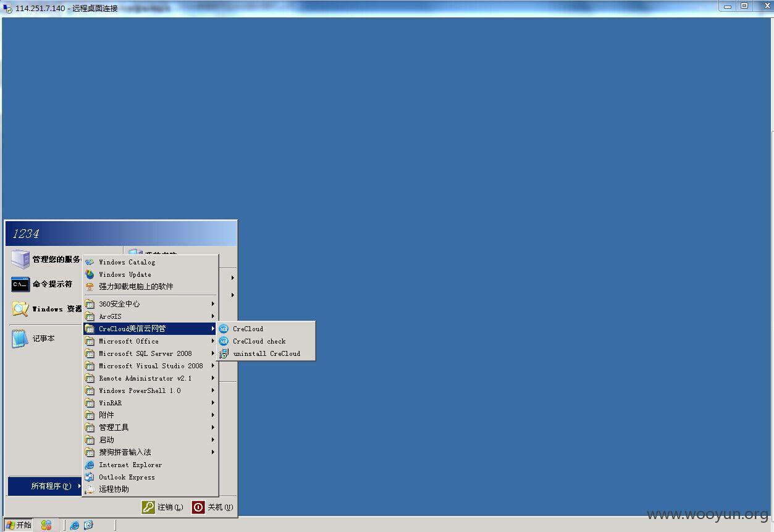Open Windows Explorer (Windows 资源管理器) from Start menu
The width and height of the screenshot is (774, 532).
click(46, 309)
